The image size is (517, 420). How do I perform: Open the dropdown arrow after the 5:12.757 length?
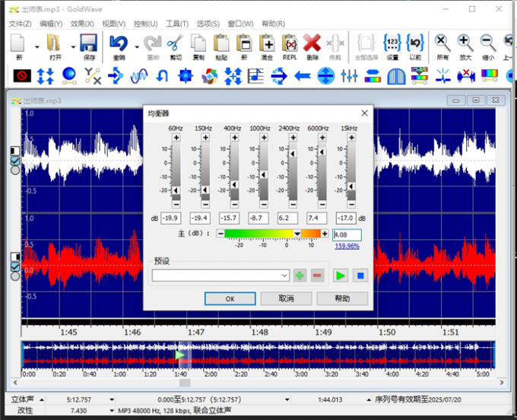[x=112, y=399]
